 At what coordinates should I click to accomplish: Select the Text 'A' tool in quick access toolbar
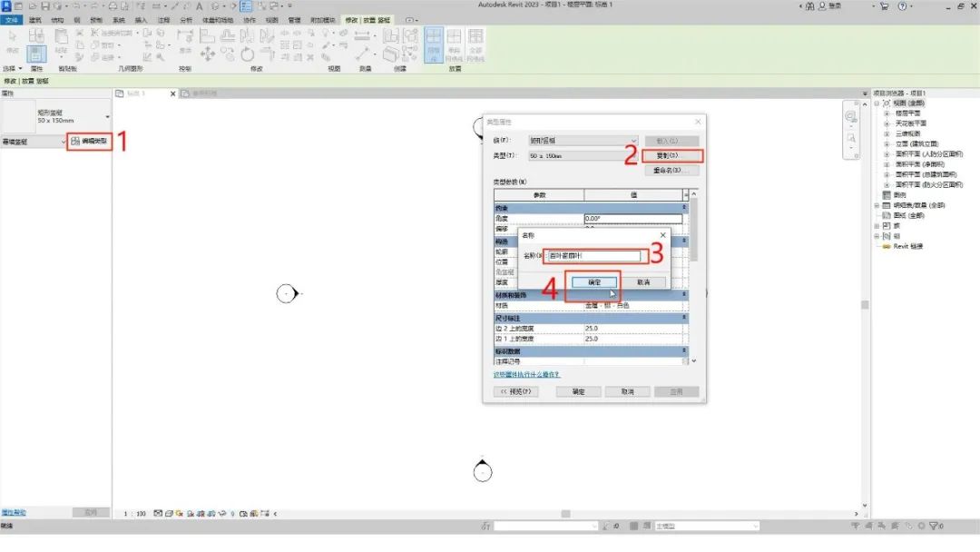coord(200,6)
